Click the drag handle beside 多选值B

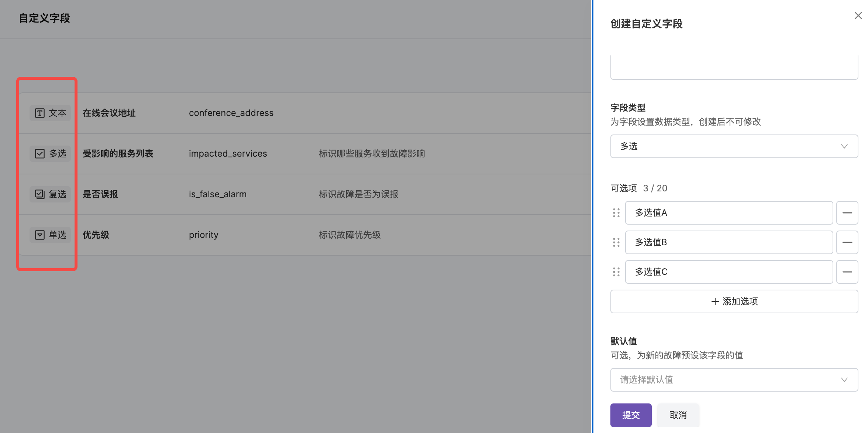point(616,242)
